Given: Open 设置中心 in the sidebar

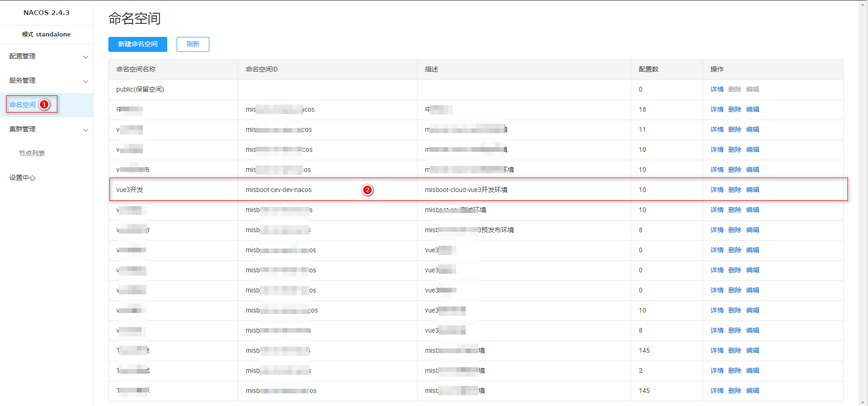Looking at the screenshot, I should pyautogui.click(x=22, y=178).
